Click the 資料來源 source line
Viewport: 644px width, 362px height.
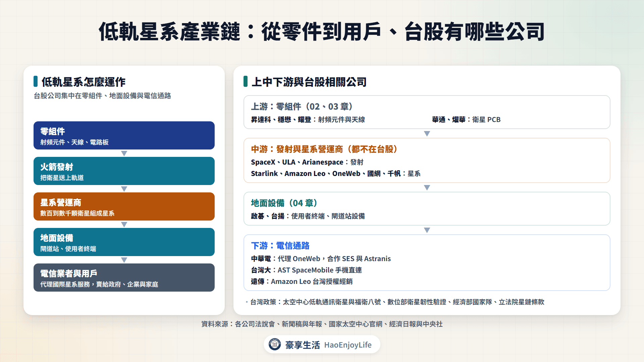(322, 324)
